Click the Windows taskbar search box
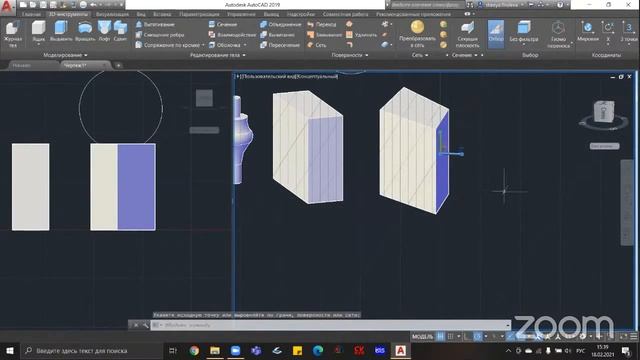The image size is (640, 360). click(91, 351)
